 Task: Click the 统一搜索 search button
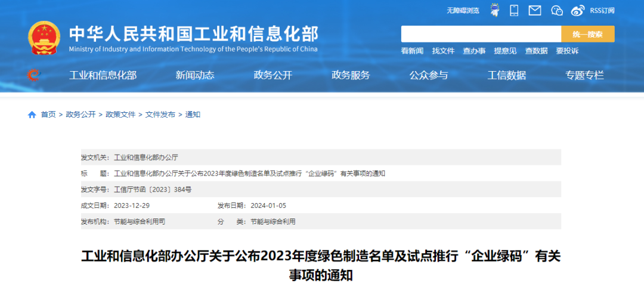(x=588, y=34)
